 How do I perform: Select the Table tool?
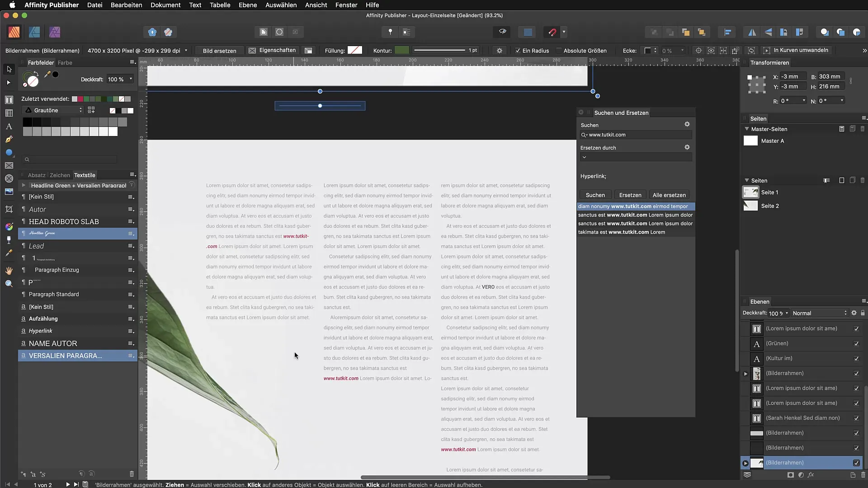click(9, 113)
